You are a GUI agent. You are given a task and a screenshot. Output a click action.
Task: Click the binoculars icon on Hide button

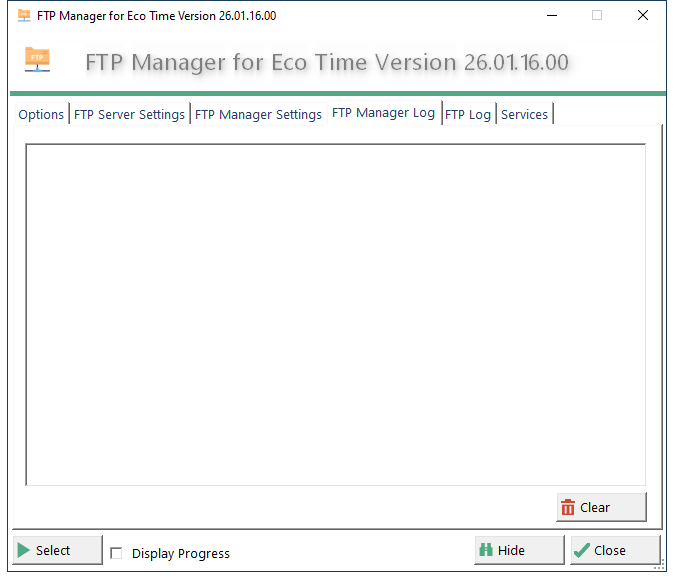[x=486, y=550]
